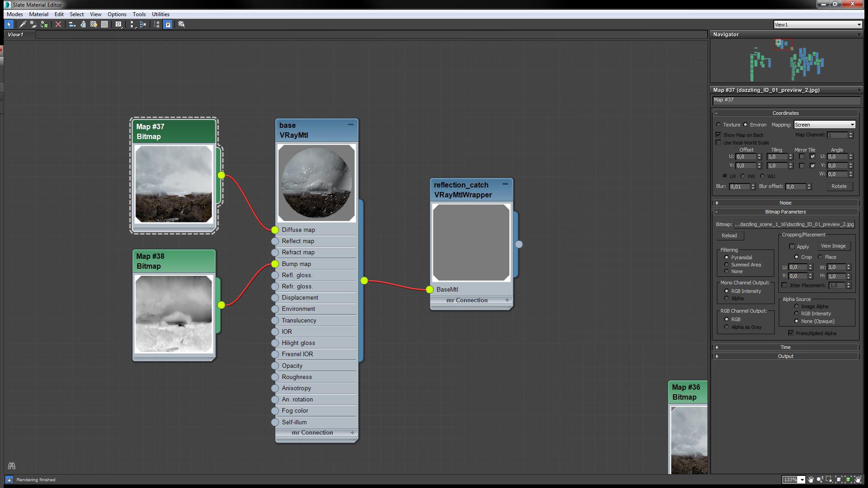Open the Modes menu
868x488 pixels.
[x=15, y=14]
